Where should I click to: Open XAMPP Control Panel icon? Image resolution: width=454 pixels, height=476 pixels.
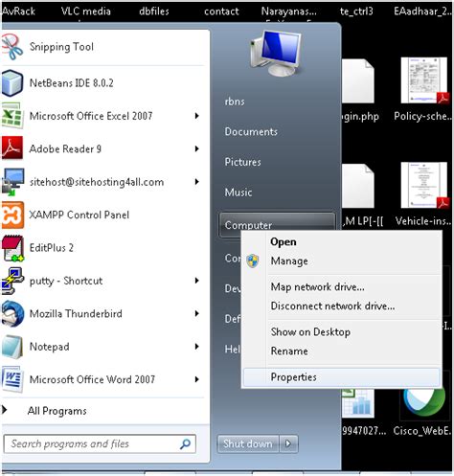tap(12, 215)
